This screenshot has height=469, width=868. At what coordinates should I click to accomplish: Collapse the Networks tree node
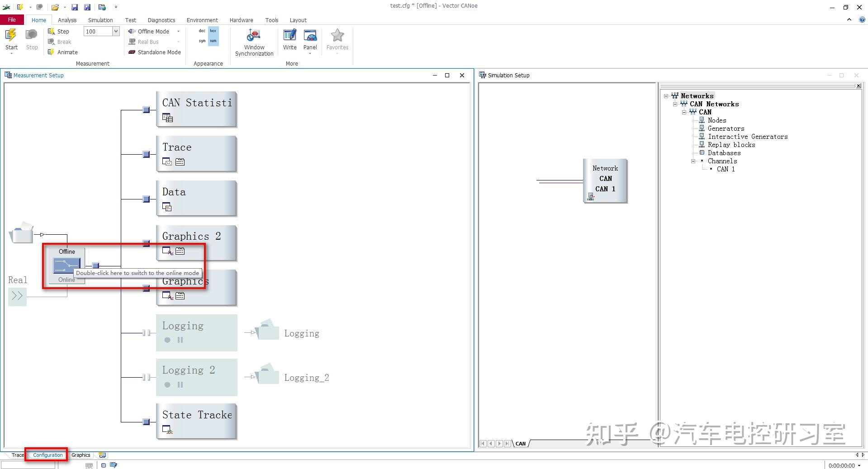[666, 96]
